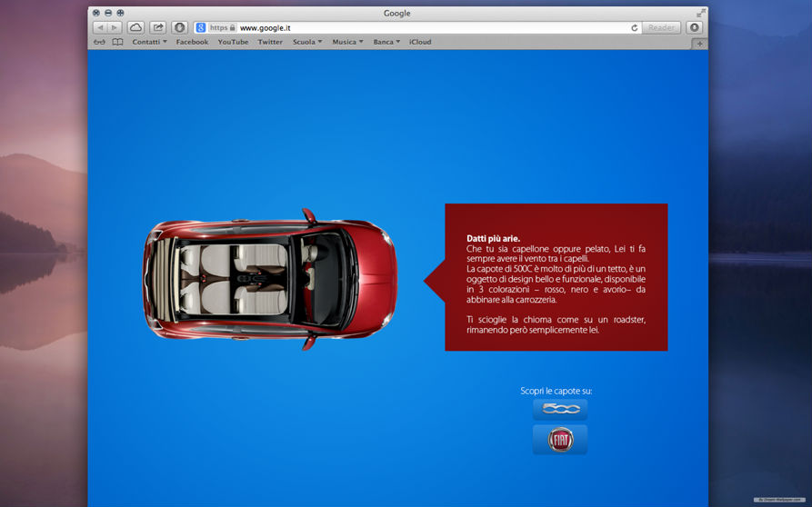Open the iCloud Tabs cloud icon
The image size is (812, 507).
(135, 28)
